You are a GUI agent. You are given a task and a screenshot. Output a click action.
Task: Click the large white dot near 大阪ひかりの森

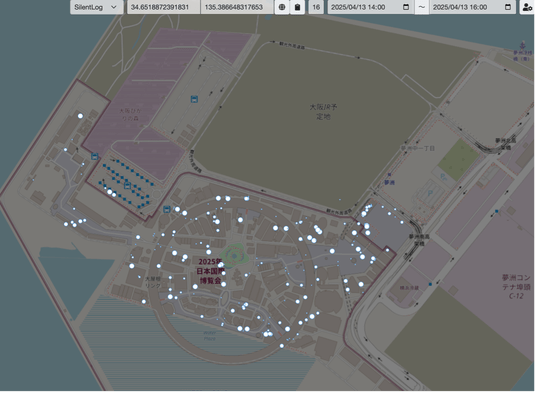80,116
